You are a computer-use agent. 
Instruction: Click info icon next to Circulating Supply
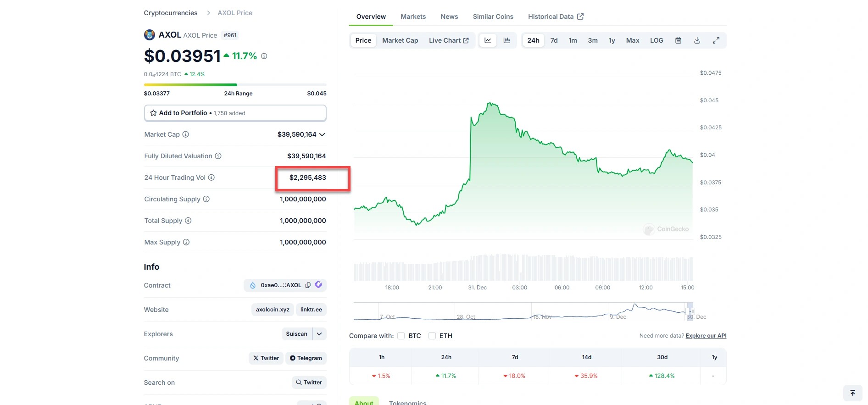[206, 199]
